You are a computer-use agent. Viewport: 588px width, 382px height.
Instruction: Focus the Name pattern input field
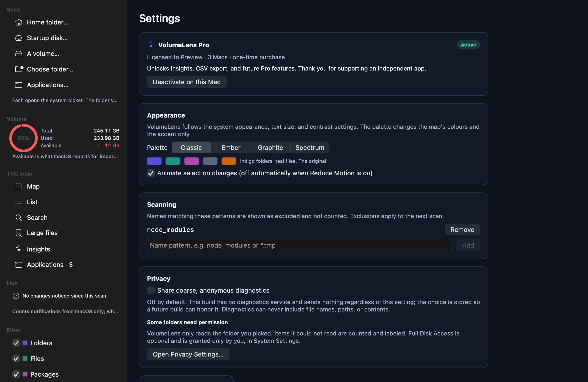click(300, 245)
